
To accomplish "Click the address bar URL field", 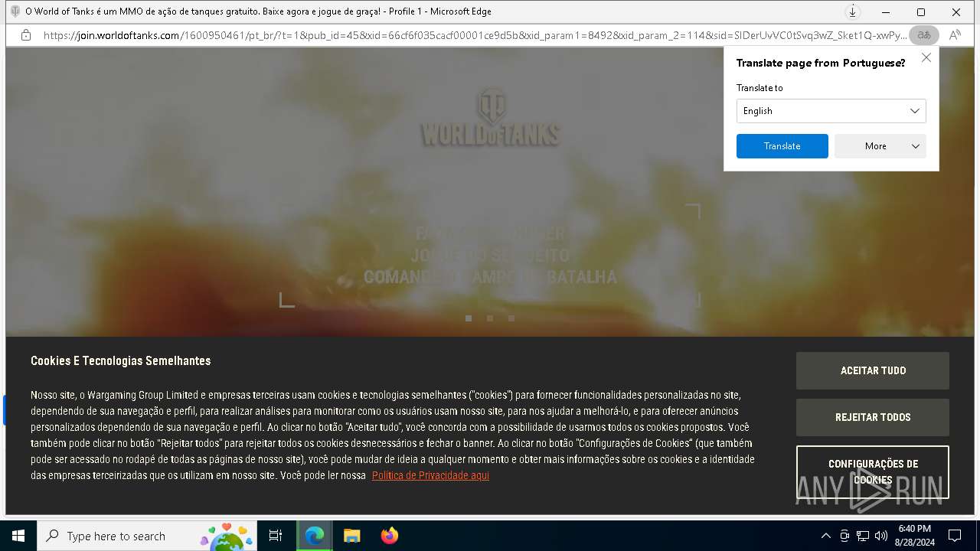I will click(x=475, y=35).
